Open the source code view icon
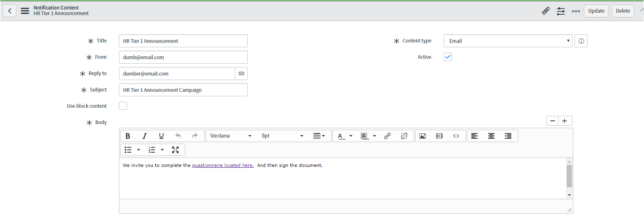Viewport: 644px width, 220px height. (456, 136)
